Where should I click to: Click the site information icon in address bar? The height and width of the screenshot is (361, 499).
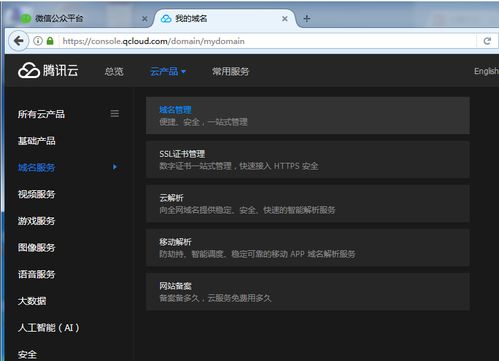(38, 41)
